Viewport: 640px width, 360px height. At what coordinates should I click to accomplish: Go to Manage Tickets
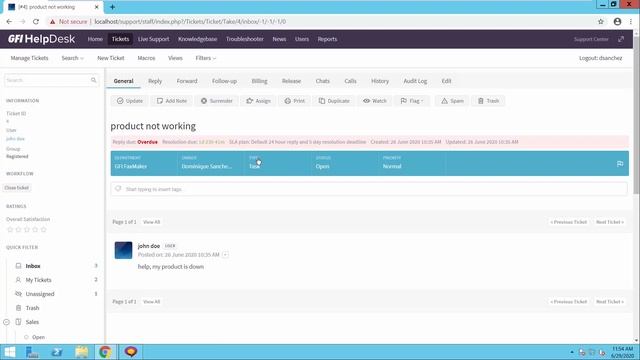[x=29, y=58]
